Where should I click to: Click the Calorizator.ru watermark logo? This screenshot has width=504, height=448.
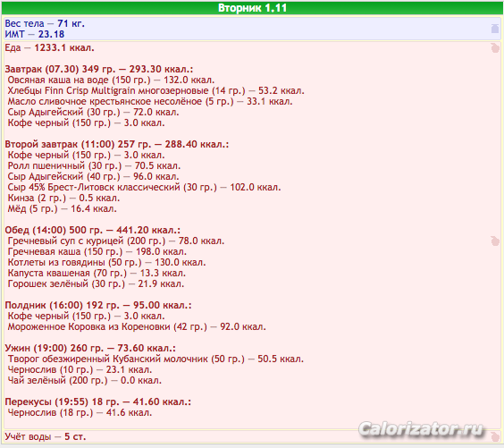421,429
